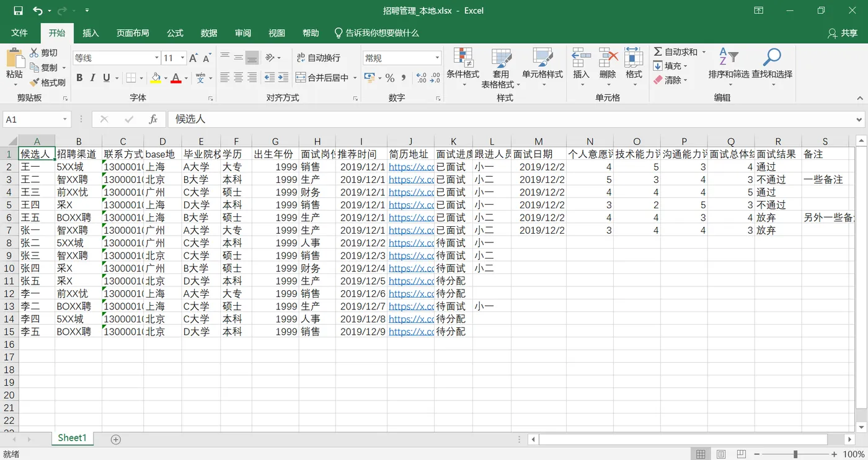Viewport: 868px width, 460px height.
Task: Click the 共享 share button
Action: (843, 33)
